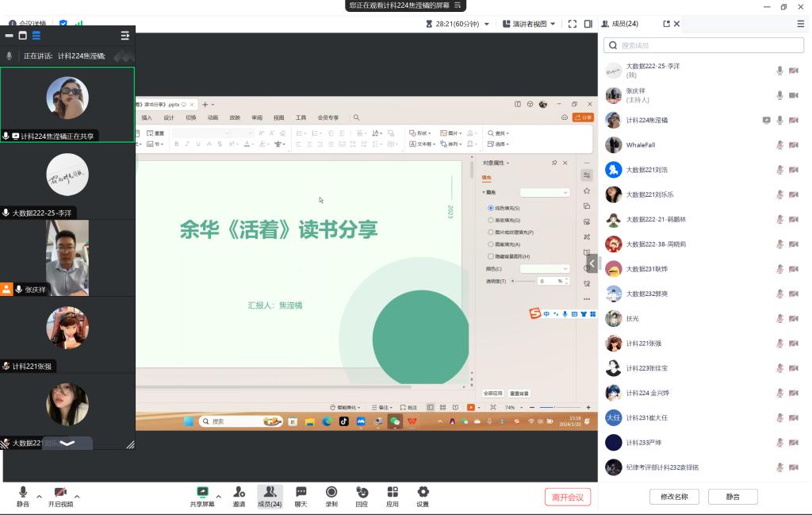The height and width of the screenshot is (515, 812).
Task: Open the menu next to screen-sharing banner
Action: pyautogui.click(x=458, y=6)
